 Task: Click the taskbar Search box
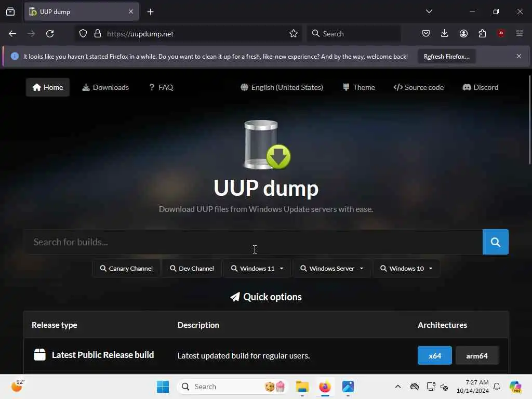[232, 387]
